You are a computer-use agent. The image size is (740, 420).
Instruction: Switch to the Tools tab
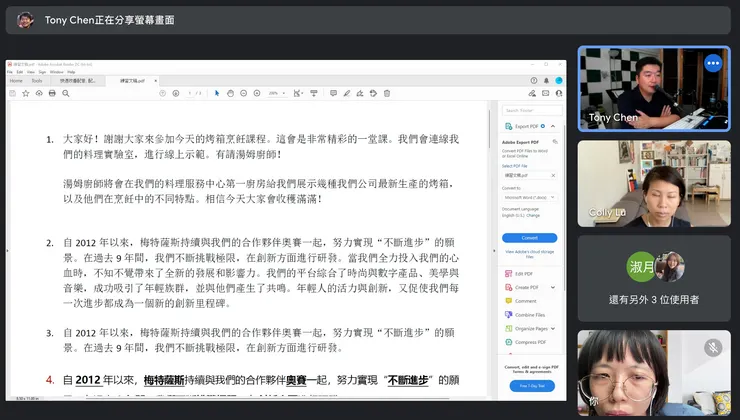point(37,81)
